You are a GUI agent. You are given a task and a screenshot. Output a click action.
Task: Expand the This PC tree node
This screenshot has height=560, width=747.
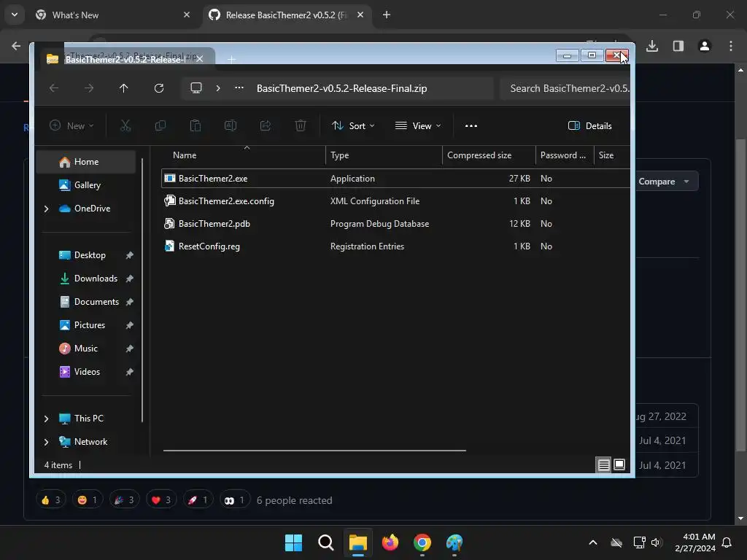[46, 419]
